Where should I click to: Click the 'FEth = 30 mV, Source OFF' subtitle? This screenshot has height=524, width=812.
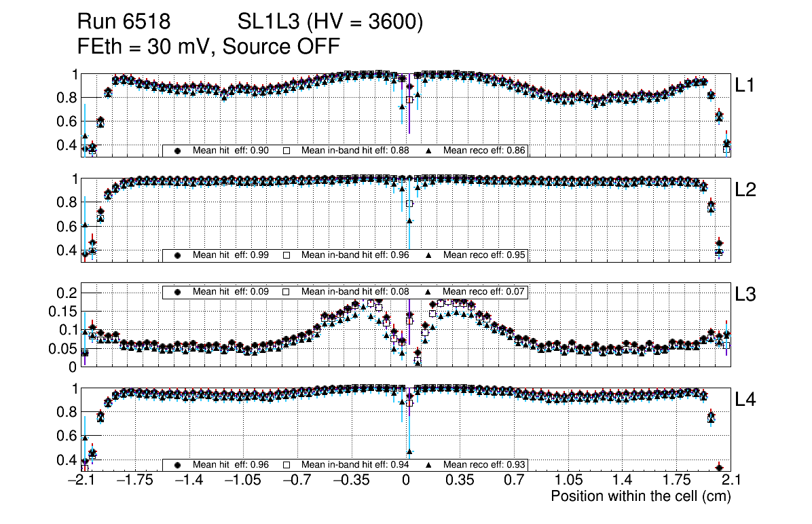pyautogui.click(x=208, y=47)
